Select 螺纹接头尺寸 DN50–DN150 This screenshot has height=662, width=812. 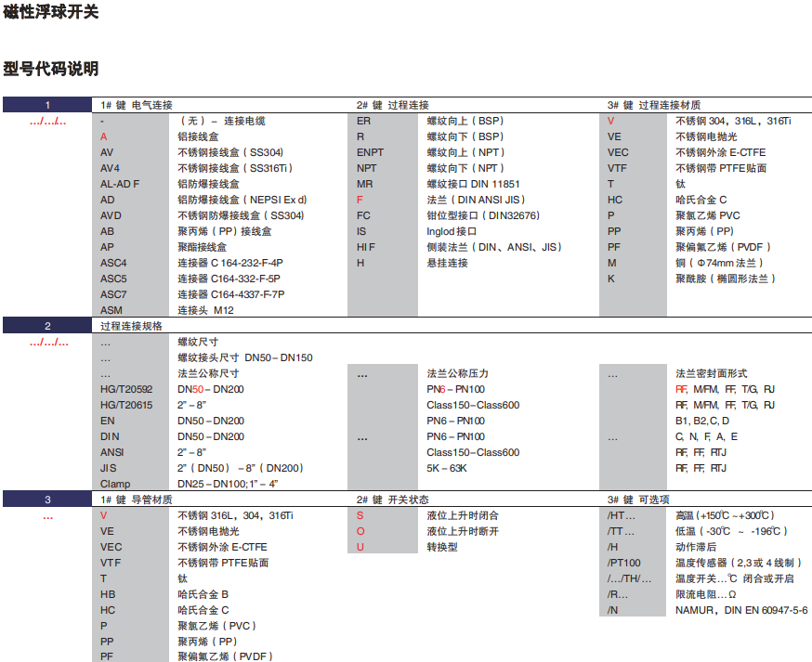coord(245,357)
